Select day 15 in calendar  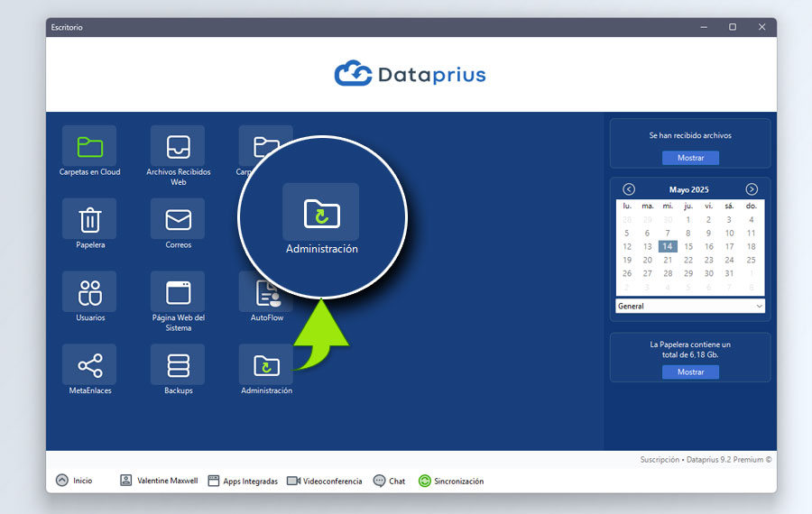(688, 246)
